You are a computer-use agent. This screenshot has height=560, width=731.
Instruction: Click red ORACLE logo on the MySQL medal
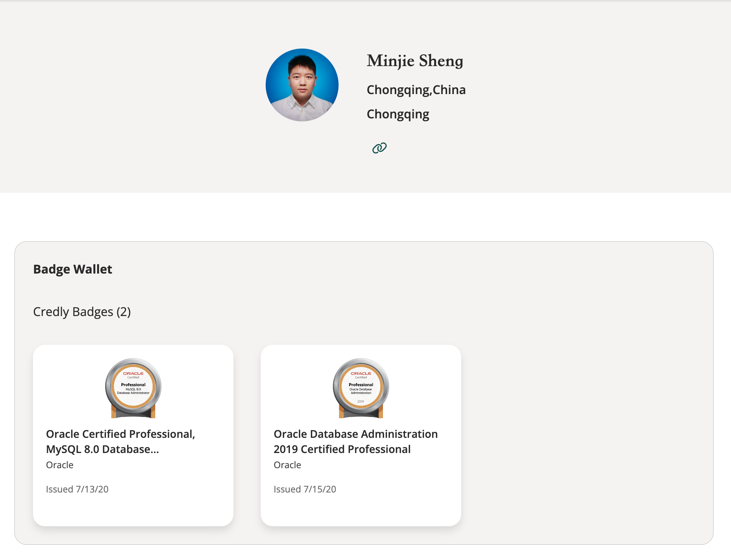coord(133,373)
